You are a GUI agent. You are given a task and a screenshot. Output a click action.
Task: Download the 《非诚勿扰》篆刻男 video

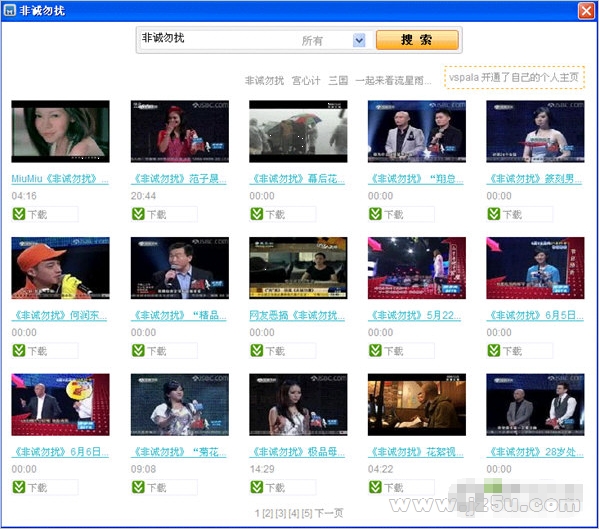pyautogui.click(x=520, y=214)
